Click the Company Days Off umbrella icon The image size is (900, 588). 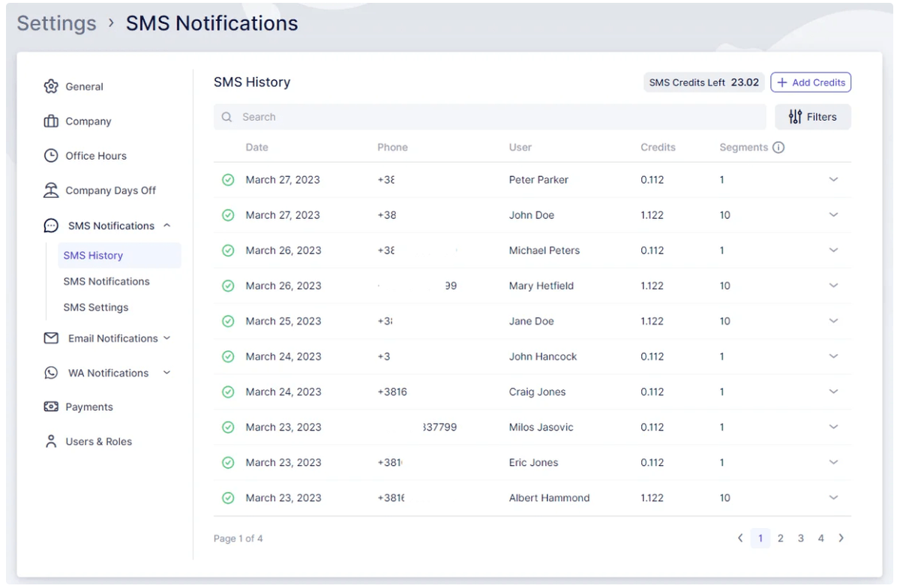point(51,190)
